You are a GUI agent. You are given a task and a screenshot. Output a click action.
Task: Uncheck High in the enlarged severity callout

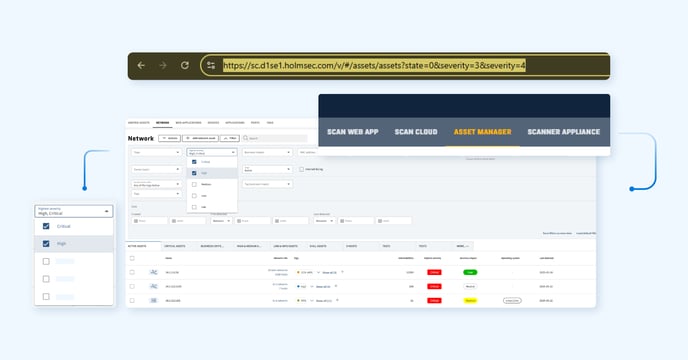tap(46, 244)
